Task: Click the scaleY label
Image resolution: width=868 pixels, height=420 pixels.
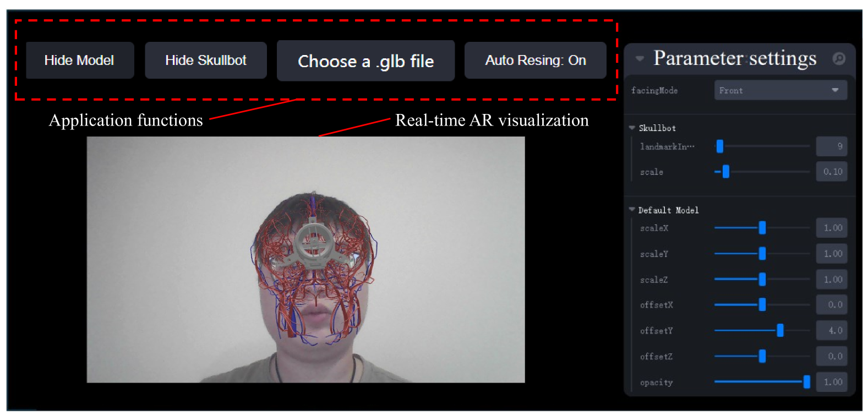Action: pyautogui.click(x=654, y=254)
